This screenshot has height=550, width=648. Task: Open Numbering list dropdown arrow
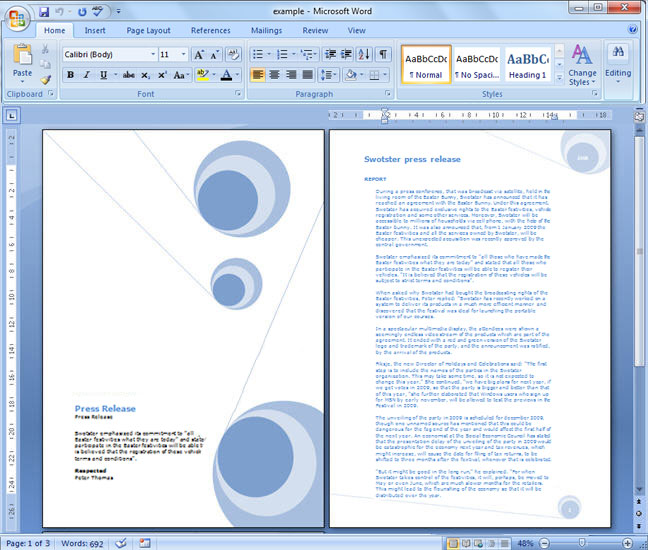pos(294,54)
